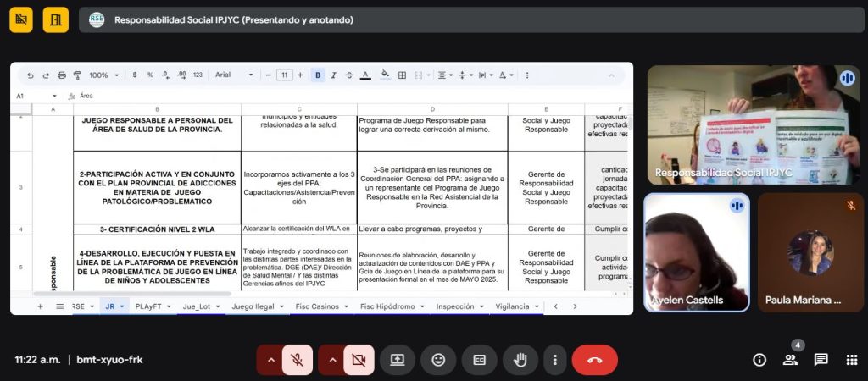Click the raise hand button

pos(520,360)
